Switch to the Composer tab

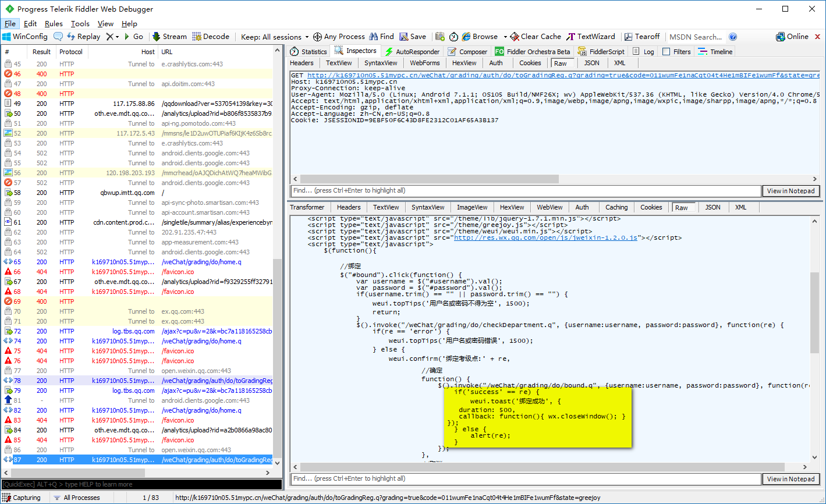pyautogui.click(x=467, y=52)
